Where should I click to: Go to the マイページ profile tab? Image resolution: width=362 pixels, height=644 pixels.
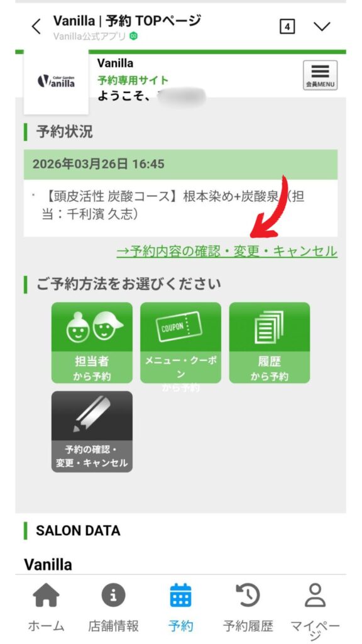pos(315,611)
